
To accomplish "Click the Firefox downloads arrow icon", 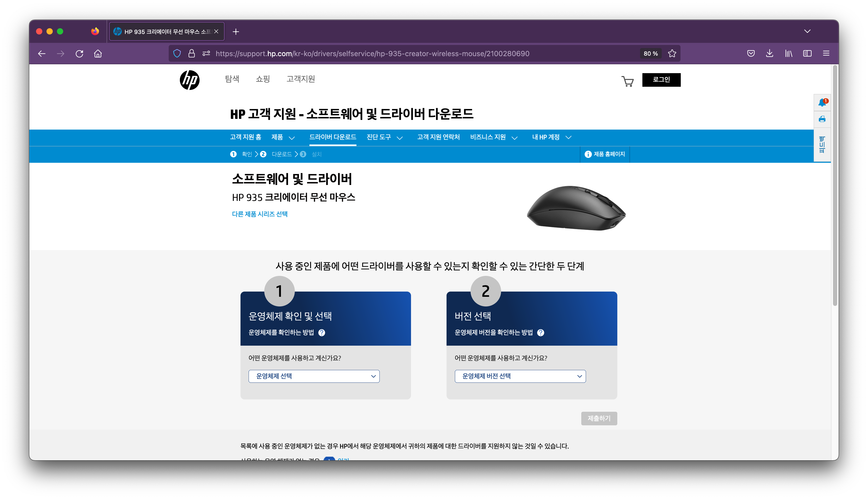I will click(769, 54).
